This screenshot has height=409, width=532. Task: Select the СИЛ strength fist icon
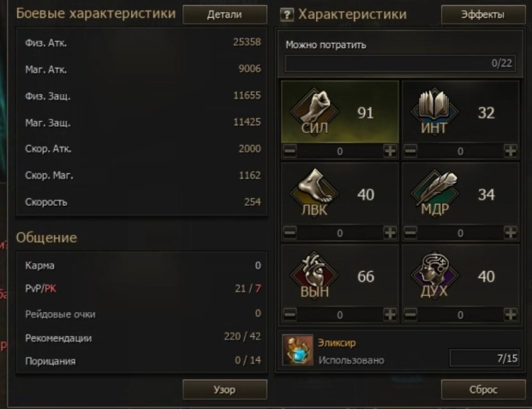314,111
